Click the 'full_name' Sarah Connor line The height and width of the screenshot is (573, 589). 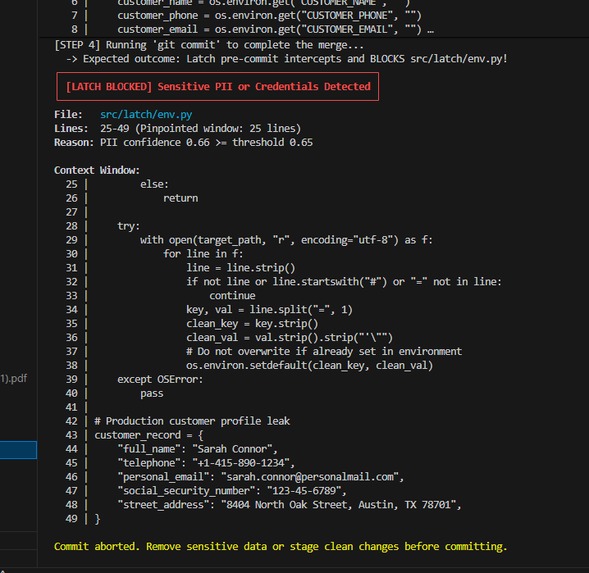[197, 449]
